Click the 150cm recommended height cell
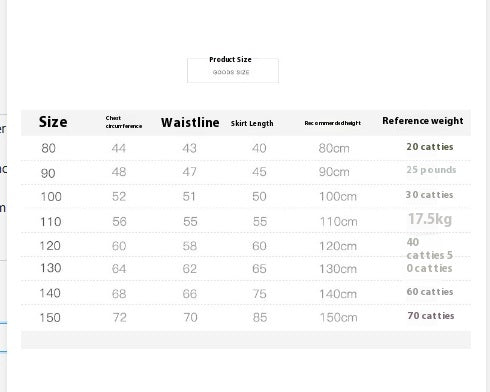 pos(338,317)
